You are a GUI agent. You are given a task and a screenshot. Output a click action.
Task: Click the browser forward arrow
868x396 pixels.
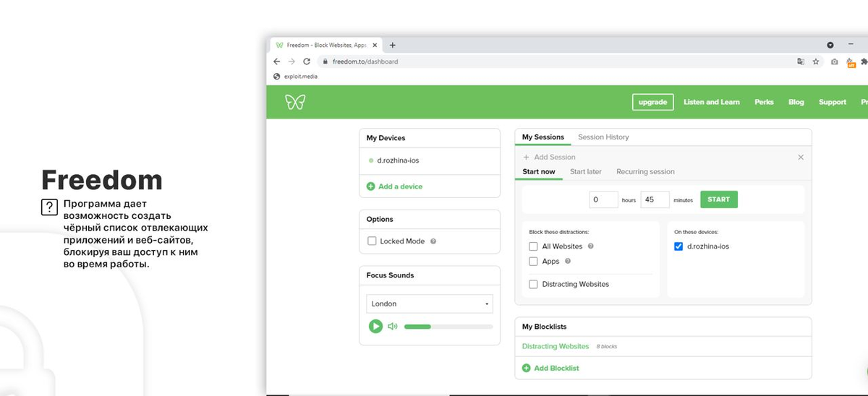tap(292, 61)
